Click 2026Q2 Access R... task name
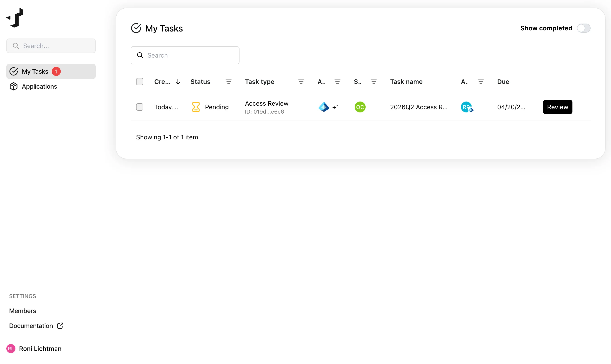The image size is (611, 364). (x=419, y=107)
